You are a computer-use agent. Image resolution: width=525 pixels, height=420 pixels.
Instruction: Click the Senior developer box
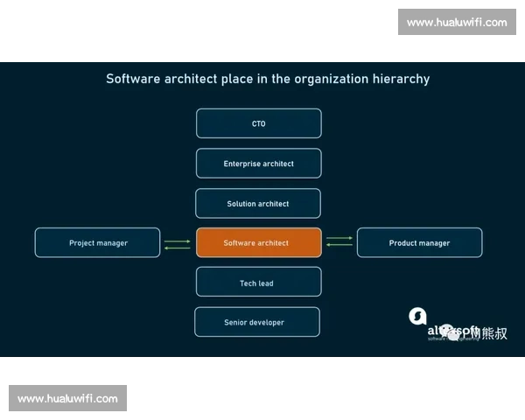[257, 322]
